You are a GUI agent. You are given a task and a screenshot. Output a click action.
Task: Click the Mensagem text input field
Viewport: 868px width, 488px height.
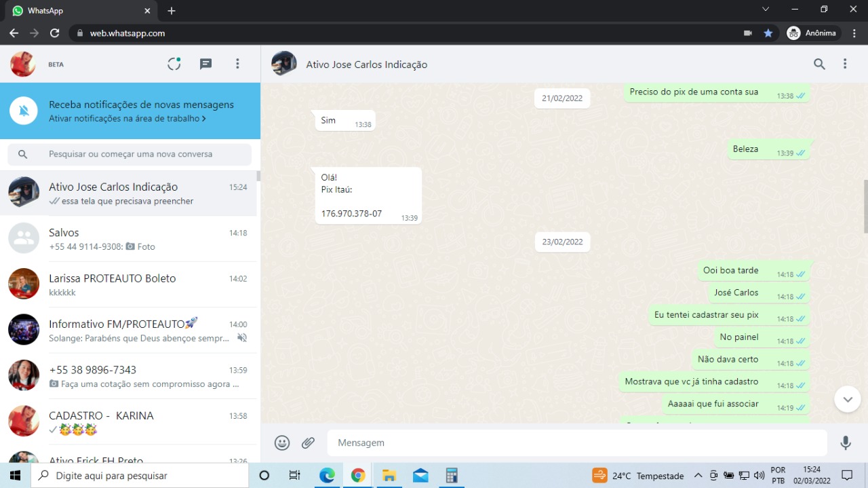[x=576, y=443]
